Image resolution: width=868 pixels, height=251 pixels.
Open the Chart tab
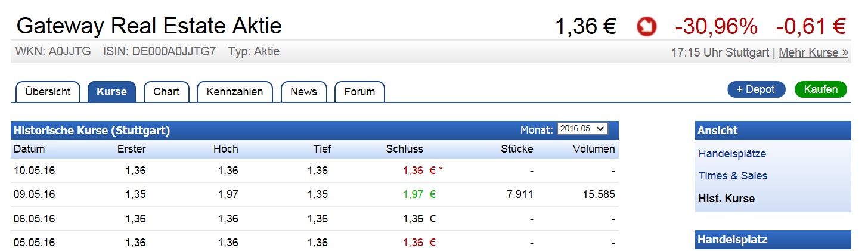[166, 92]
